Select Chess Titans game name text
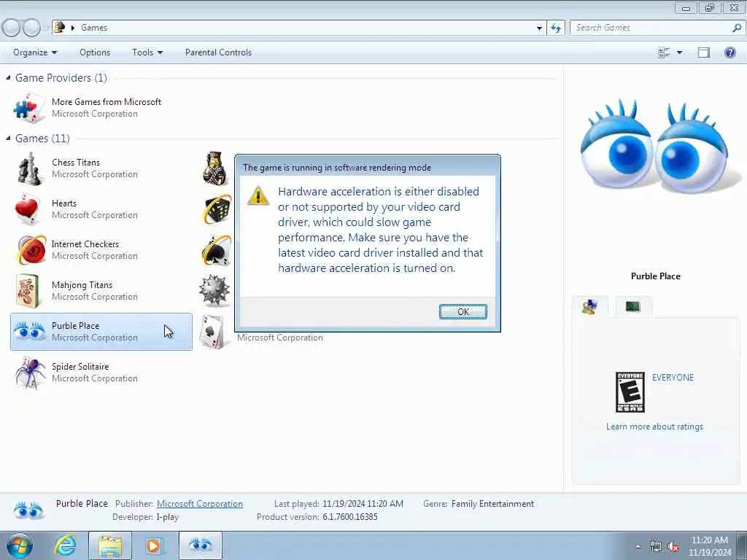 click(x=76, y=163)
